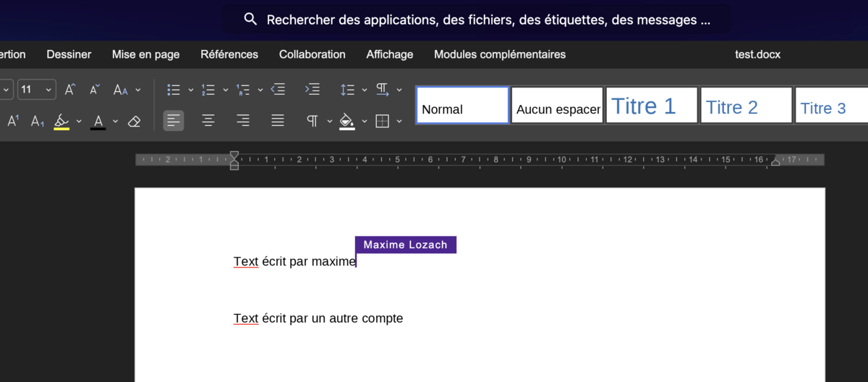Expand the nonprinting characters arrow
The height and width of the screenshot is (382, 868).
coord(330,122)
